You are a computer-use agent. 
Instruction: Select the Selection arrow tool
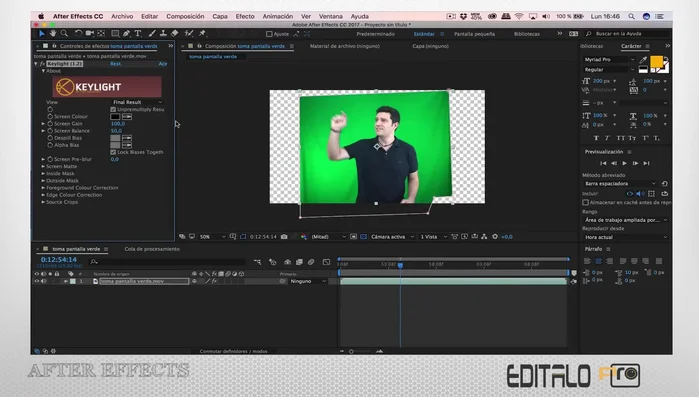(x=41, y=33)
